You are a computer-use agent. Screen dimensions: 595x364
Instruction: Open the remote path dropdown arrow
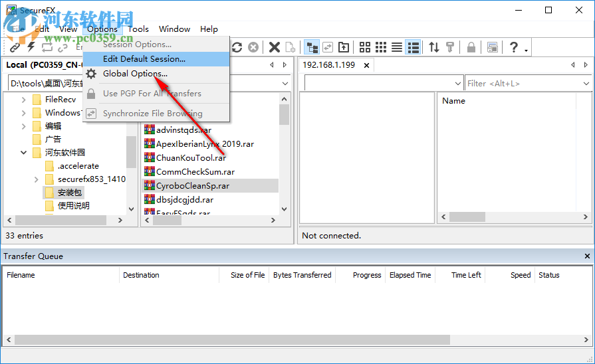click(x=457, y=84)
